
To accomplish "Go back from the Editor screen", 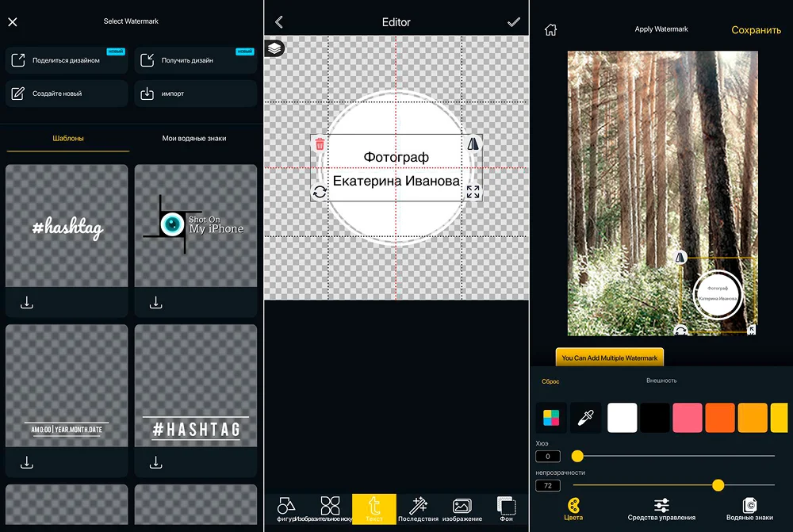I will point(278,22).
